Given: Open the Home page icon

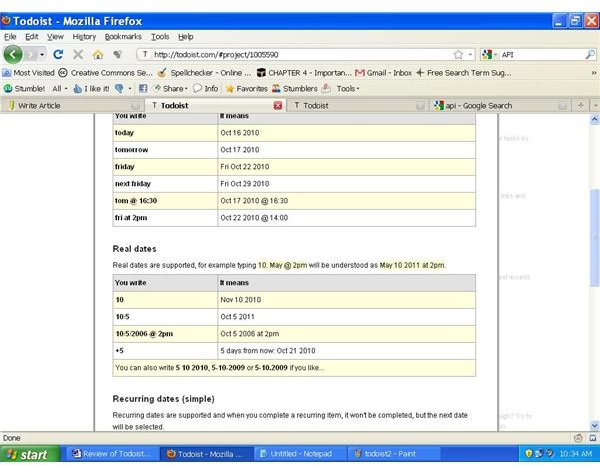Looking at the screenshot, I should pos(98,55).
